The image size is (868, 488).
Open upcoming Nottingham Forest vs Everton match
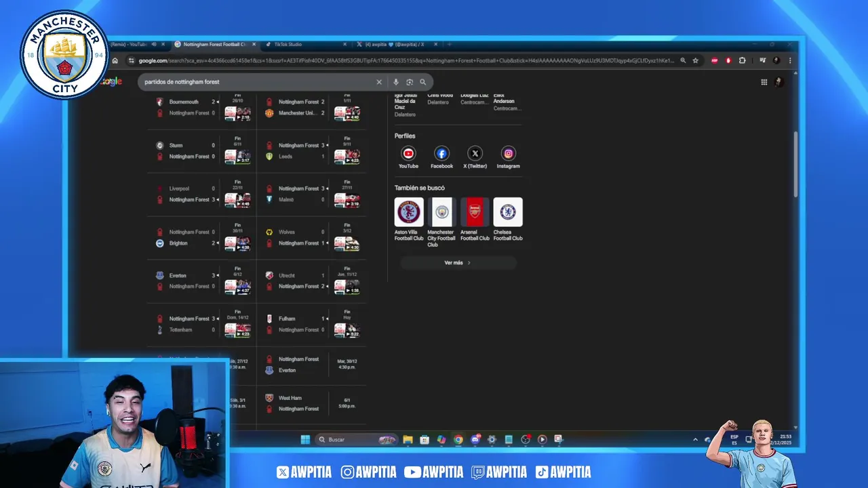[x=313, y=365]
